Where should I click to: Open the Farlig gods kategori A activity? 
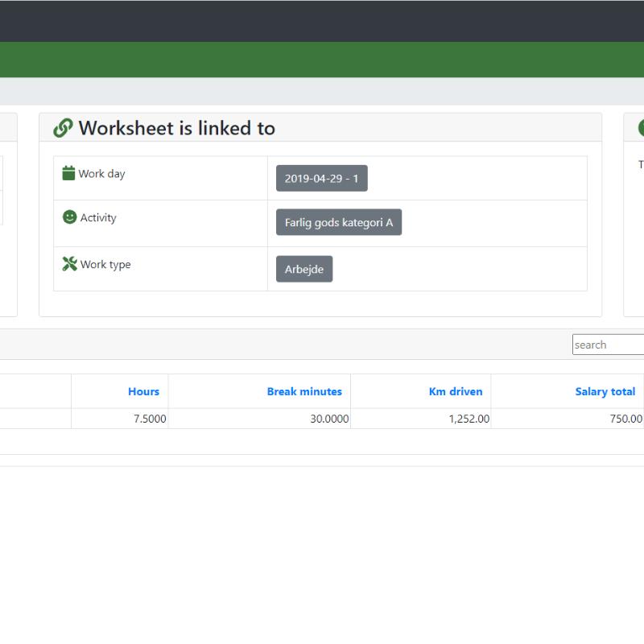coord(338,222)
